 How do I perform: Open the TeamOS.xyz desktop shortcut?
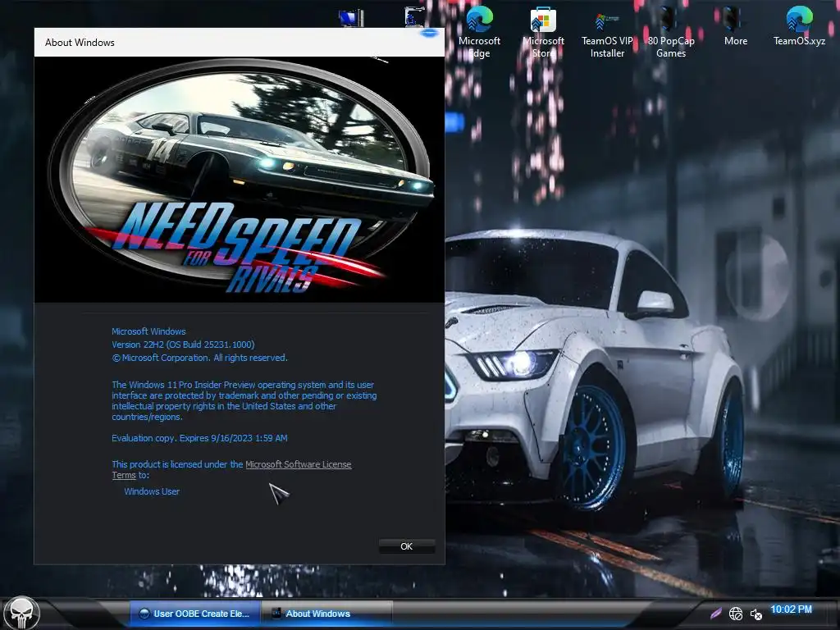pyautogui.click(x=799, y=27)
